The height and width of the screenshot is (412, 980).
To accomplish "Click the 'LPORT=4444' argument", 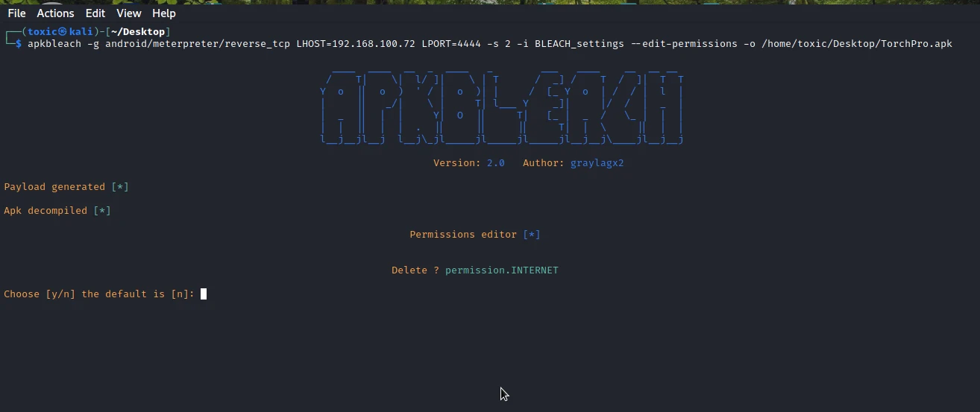I will click(x=451, y=44).
